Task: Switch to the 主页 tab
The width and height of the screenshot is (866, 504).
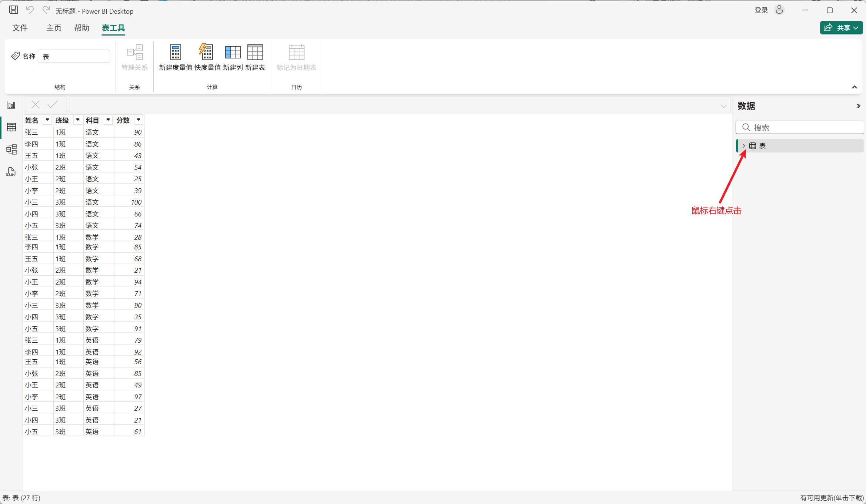Action: pos(54,28)
